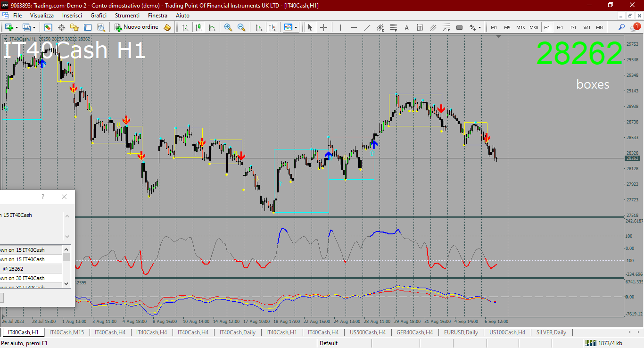Switch chart to candlesticks

pyautogui.click(x=198, y=27)
